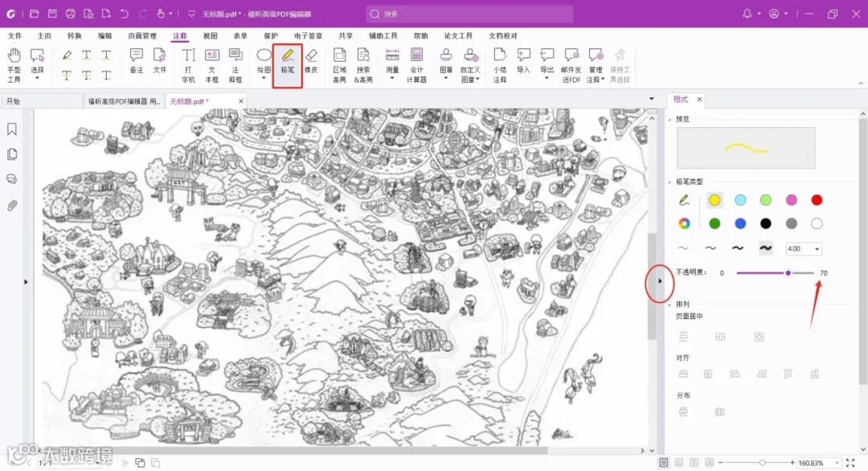This screenshot has height=471, width=868.
Task: Click the vertical document scrollbar
Action: 652,286
